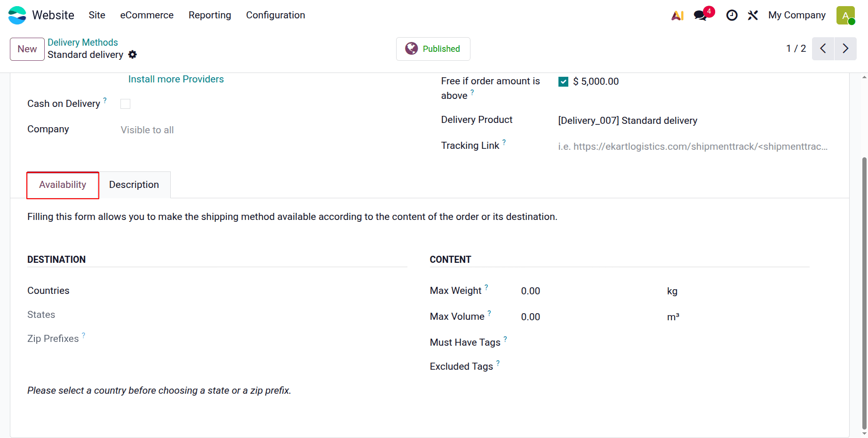Screen dimensions: 868x438
Task: Open the user avatar menu
Action: tap(845, 15)
